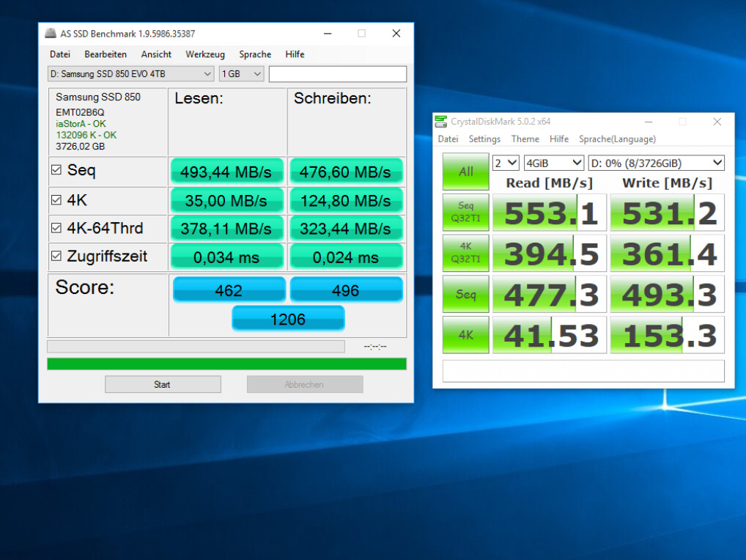This screenshot has height=560, width=746.
Task: Minimize the AS SSD Benchmark window
Action: [328, 33]
